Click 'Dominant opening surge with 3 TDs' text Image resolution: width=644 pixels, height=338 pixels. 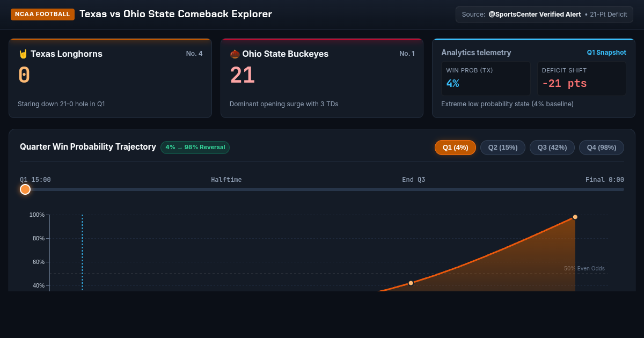pyautogui.click(x=284, y=104)
